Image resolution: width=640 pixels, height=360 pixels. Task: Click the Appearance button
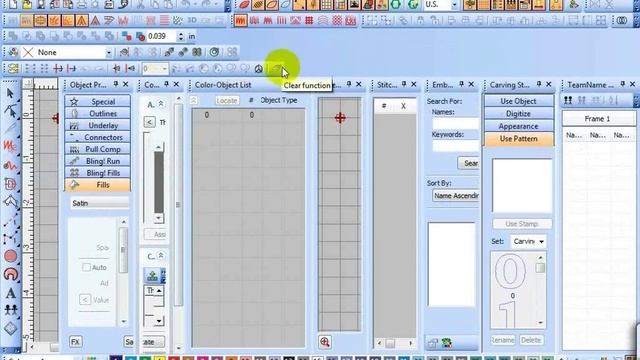click(x=518, y=126)
